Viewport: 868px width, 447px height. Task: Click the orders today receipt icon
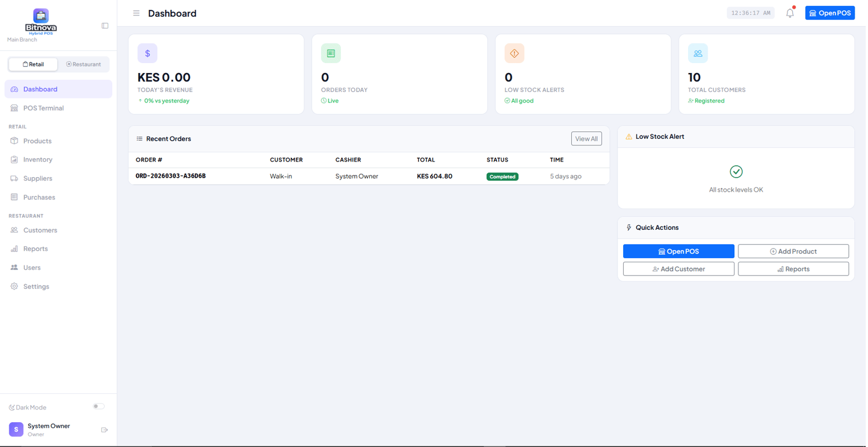click(331, 53)
